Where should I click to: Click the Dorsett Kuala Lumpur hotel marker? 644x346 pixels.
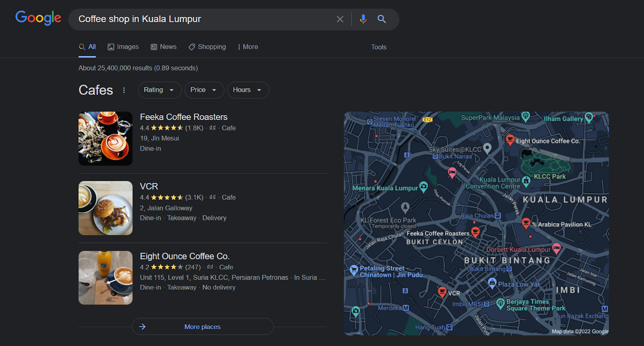pos(556,248)
